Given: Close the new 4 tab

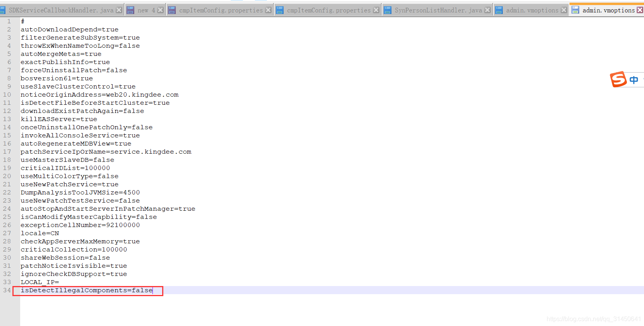Looking at the screenshot, I should pos(160,10).
